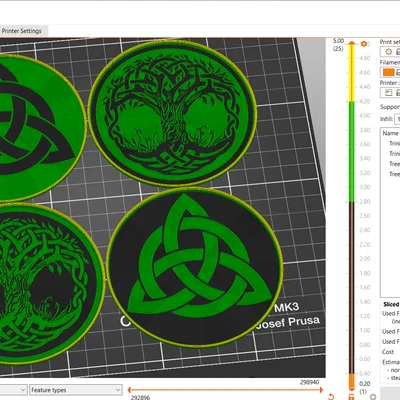Select the upper thumb of the vertical layer slider
The height and width of the screenshot is (400, 400).
(352, 43)
